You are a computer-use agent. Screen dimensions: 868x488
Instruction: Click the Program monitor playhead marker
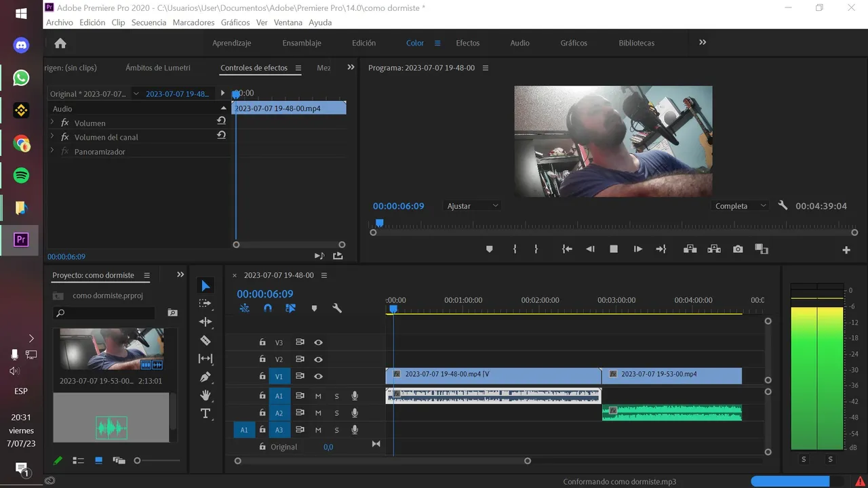coord(380,223)
